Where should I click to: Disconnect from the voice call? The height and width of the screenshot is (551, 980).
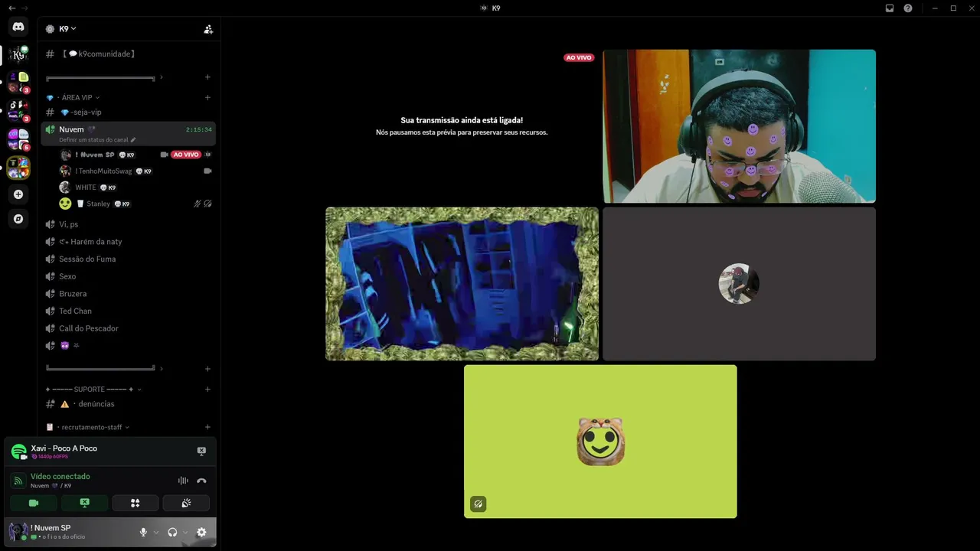click(201, 481)
